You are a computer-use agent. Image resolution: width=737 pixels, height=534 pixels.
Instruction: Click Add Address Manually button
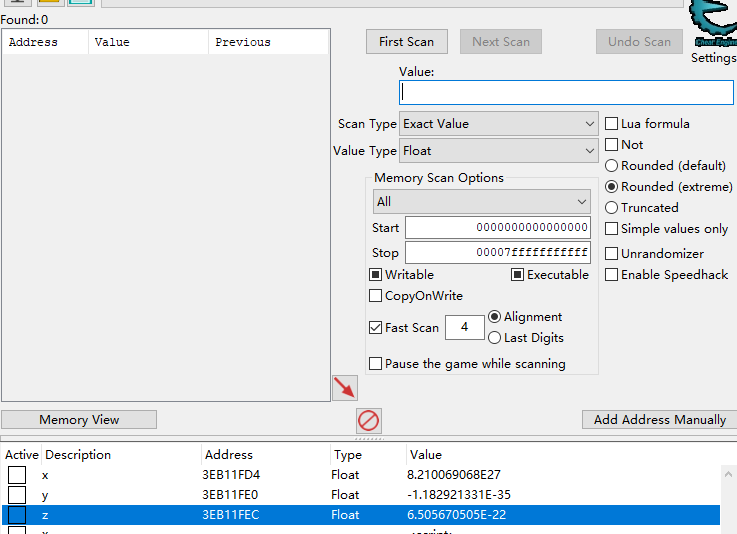[659, 420]
